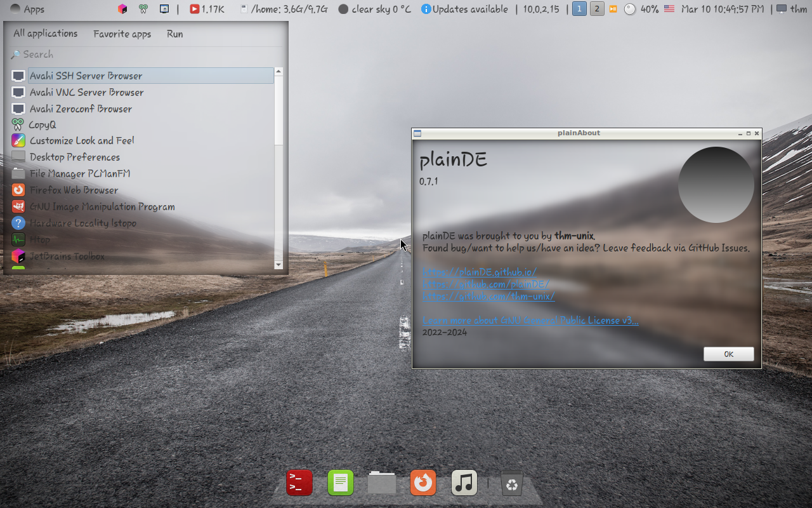Click the /home disk usage indicator
This screenshot has width=812, height=508.
284,10
